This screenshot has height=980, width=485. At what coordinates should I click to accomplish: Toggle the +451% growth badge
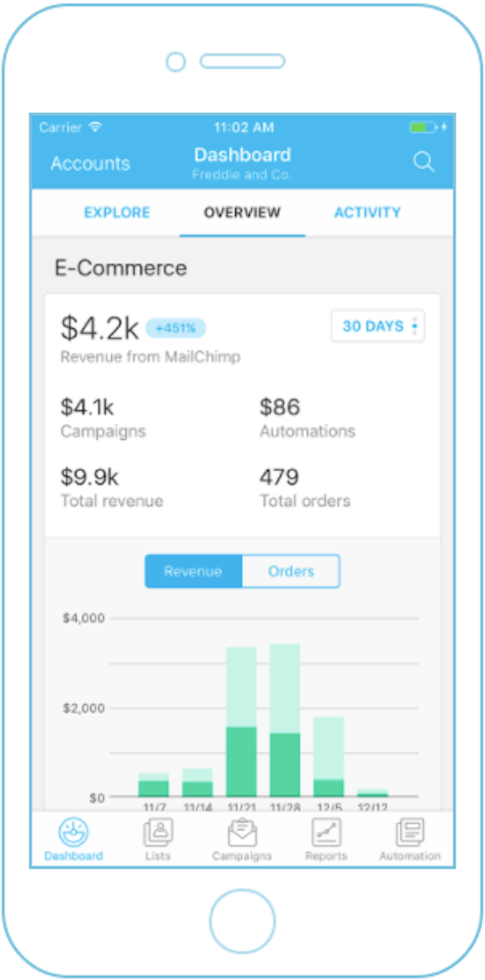click(176, 328)
